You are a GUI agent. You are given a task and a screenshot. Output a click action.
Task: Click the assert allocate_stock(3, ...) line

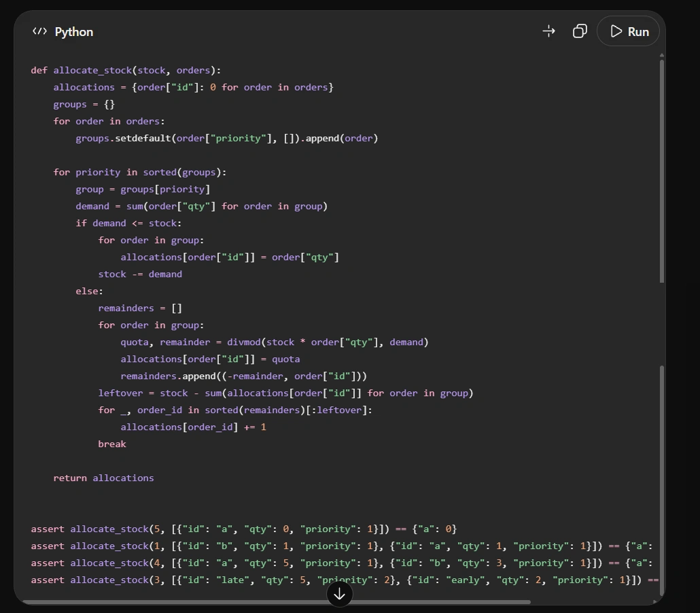345,580
